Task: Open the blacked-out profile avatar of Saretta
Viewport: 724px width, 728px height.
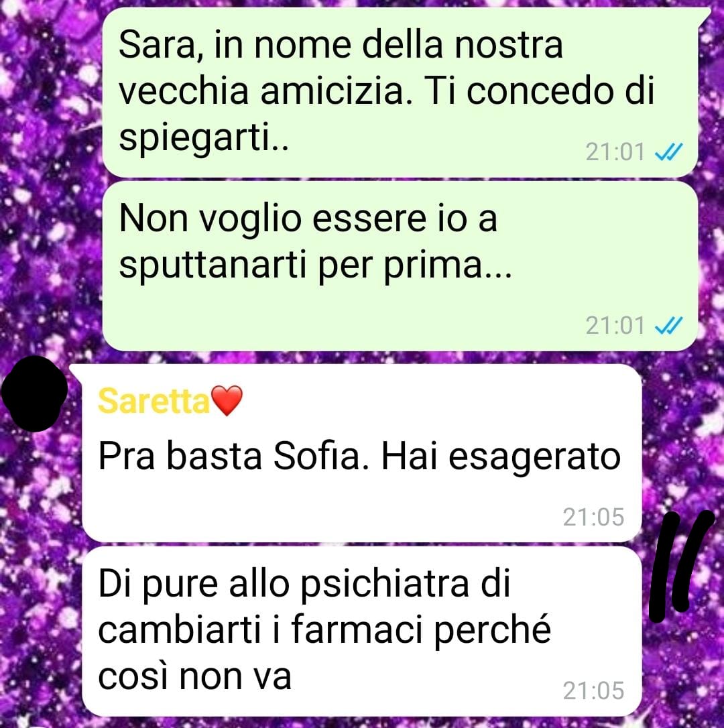Action: (x=35, y=393)
